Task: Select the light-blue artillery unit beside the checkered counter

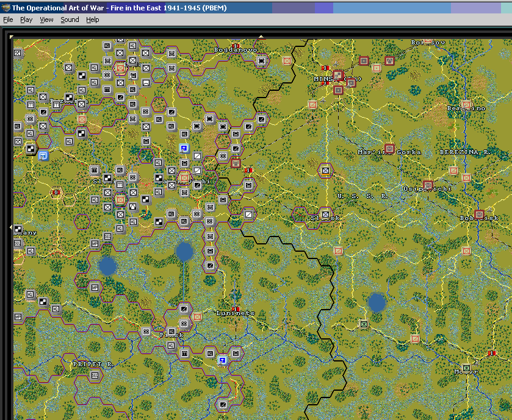Action: click(x=43, y=155)
